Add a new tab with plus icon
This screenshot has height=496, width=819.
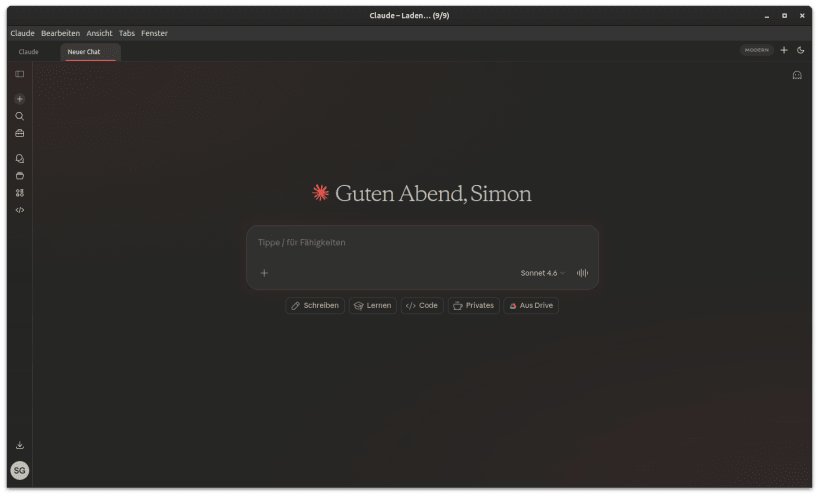click(783, 50)
